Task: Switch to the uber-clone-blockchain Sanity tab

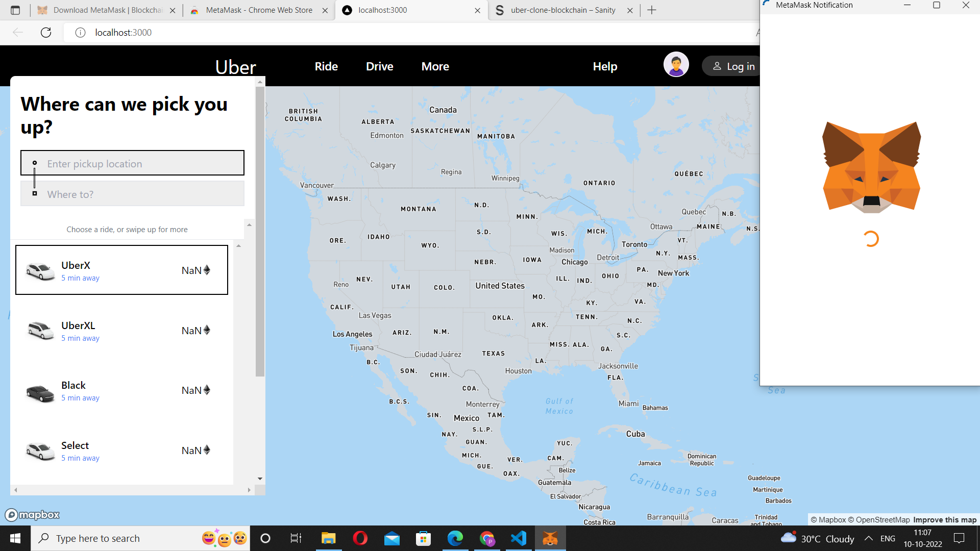Action: [562, 10]
